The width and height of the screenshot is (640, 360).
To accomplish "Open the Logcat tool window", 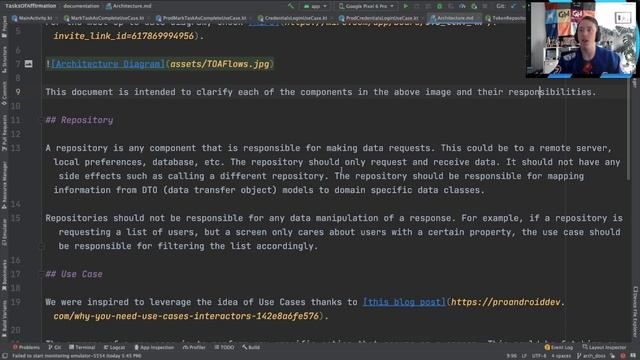I will [115, 347].
